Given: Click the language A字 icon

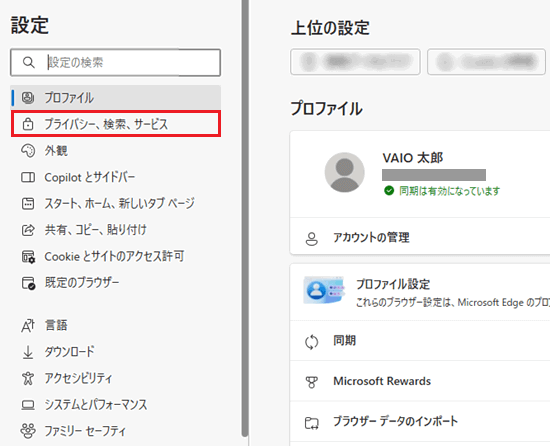Looking at the screenshot, I should coord(28,325).
